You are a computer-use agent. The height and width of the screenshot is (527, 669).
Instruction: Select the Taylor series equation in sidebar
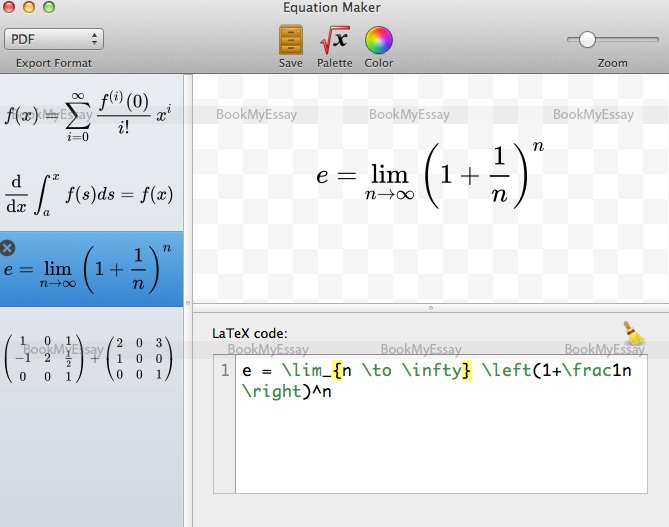[90, 113]
